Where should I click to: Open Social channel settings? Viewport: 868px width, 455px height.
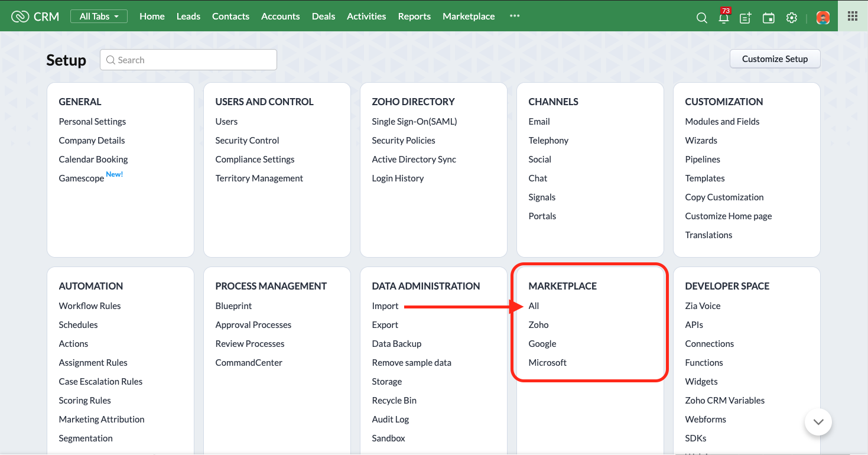tap(539, 160)
